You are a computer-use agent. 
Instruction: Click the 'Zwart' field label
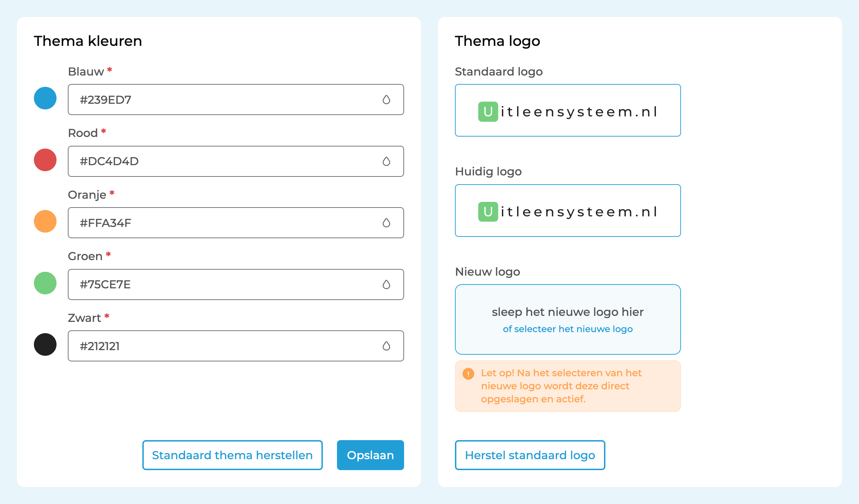[x=84, y=318]
